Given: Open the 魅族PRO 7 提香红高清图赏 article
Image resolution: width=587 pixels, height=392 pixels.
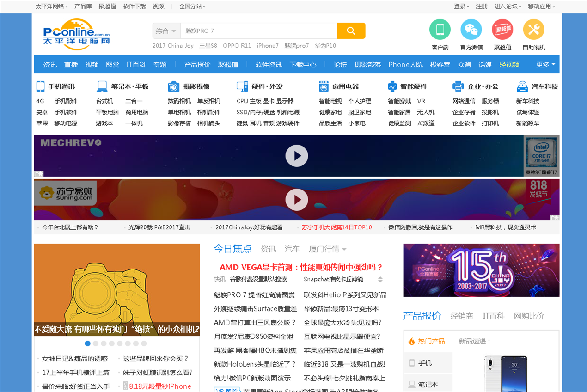Looking at the screenshot, I should pos(254,295).
